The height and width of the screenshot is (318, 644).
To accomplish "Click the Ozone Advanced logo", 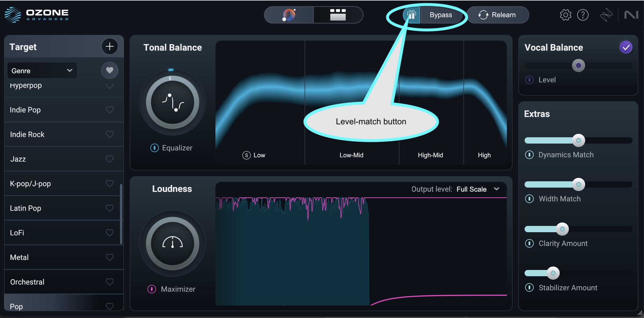I will click(37, 15).
